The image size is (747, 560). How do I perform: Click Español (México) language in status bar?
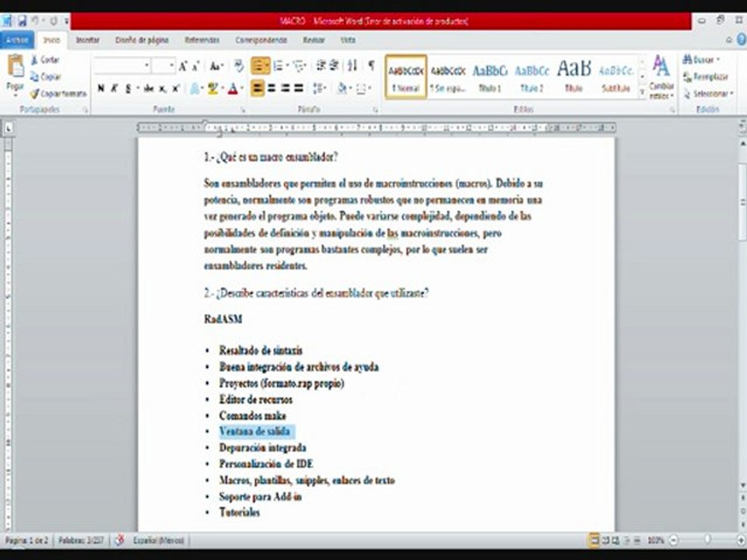click(159, 541)
